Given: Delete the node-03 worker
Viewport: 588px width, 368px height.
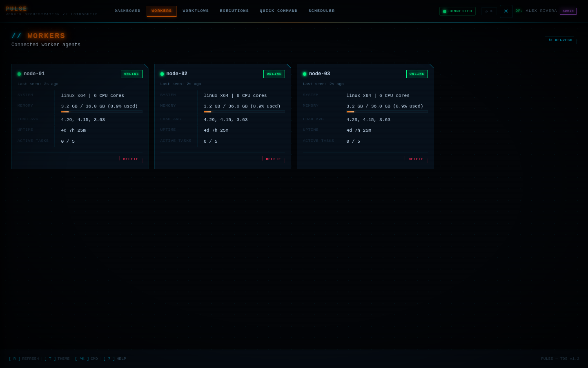Looking at the screenshot, I should [416, 159].
